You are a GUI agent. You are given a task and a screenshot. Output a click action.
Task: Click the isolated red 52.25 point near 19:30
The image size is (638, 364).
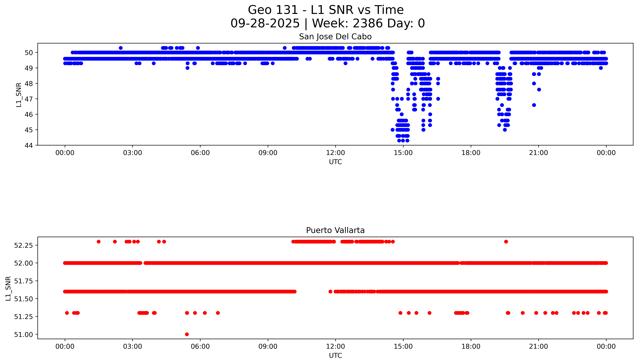pyautogui.click(x=506, y=241)
